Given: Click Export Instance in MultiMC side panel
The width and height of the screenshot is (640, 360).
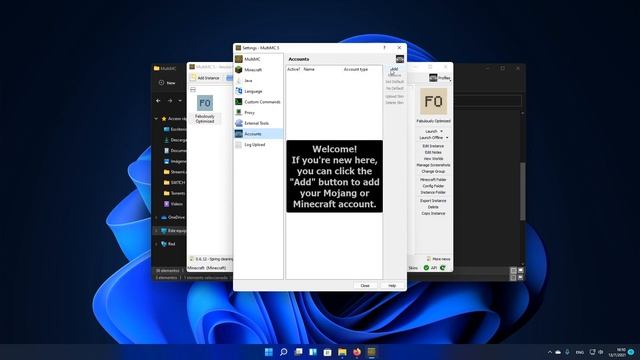Looking at the screenshot, I should [x=433, y=201].
